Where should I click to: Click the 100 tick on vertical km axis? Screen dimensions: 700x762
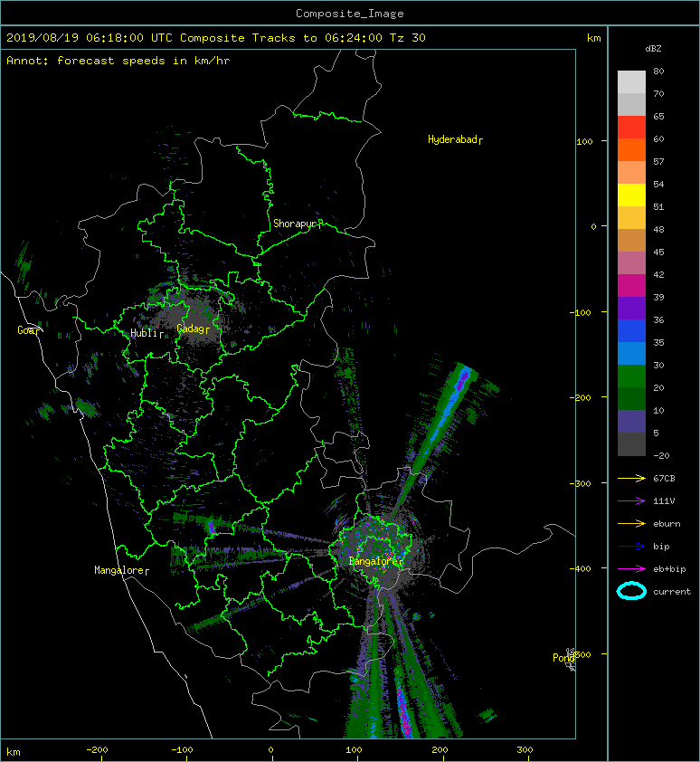(584, 142)
